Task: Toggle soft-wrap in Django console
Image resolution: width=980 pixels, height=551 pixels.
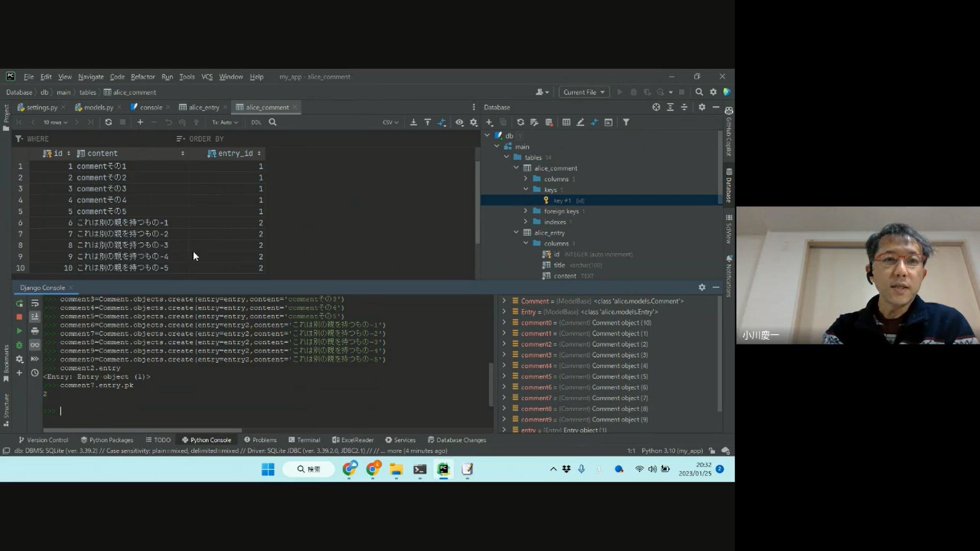Action: pos(35,304)
